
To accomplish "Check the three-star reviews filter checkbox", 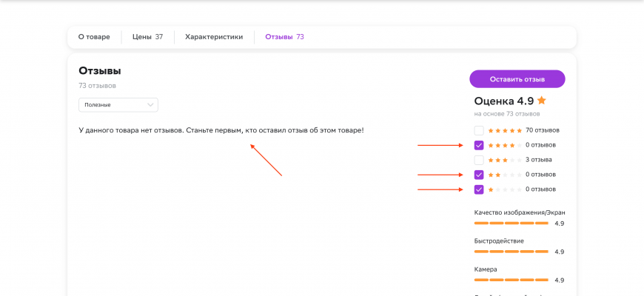I will click(x=479, y=160).
